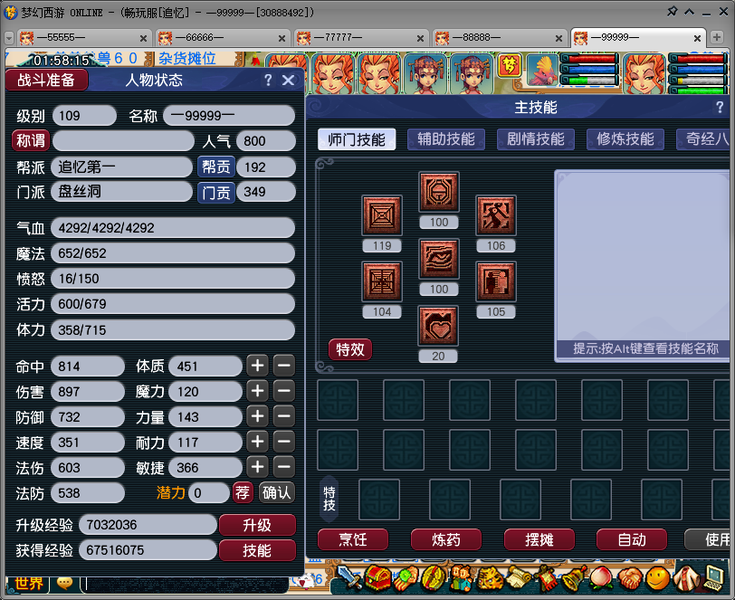Click the peach icon in bottom toolbar

pos(601,578)
